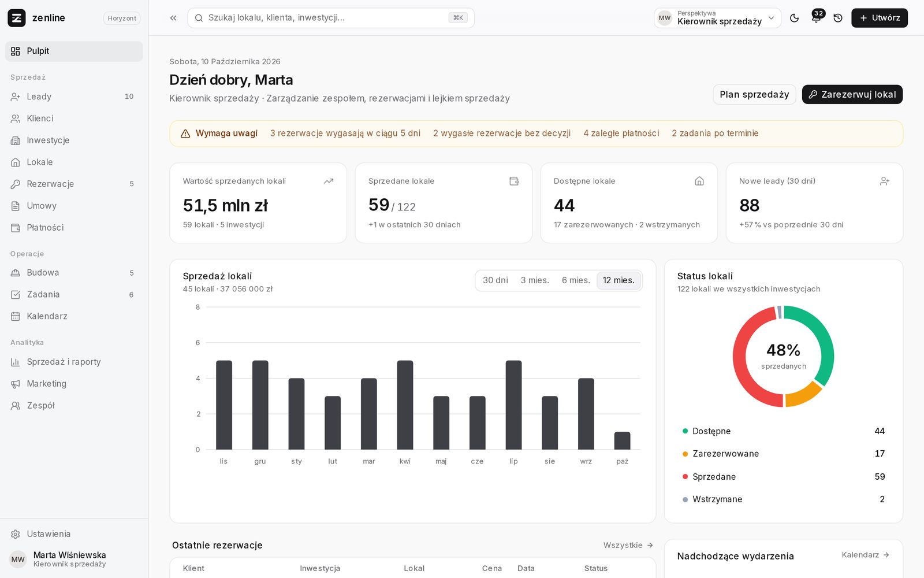924x578 pixels.
Task: Click the Zarezerwuj lokal button
Action: pyautogui.click(x=852, y=94)
